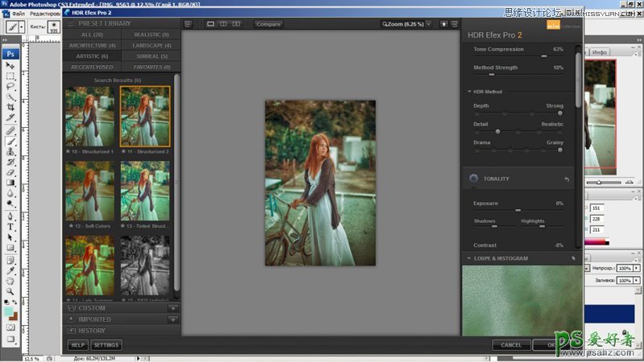Click the Cancel button
Image resolution: width=644 pixels, height=362 pixels.
tap(511, 345)
